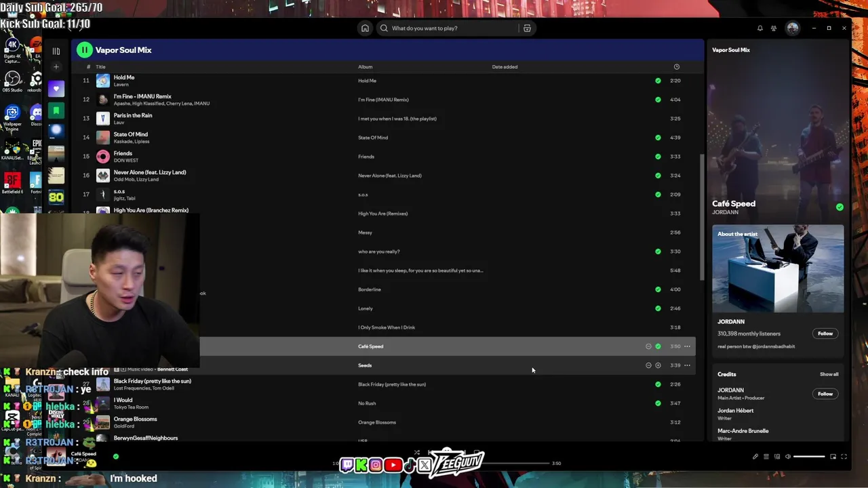Open more options for Seeds row

[687, 365]
